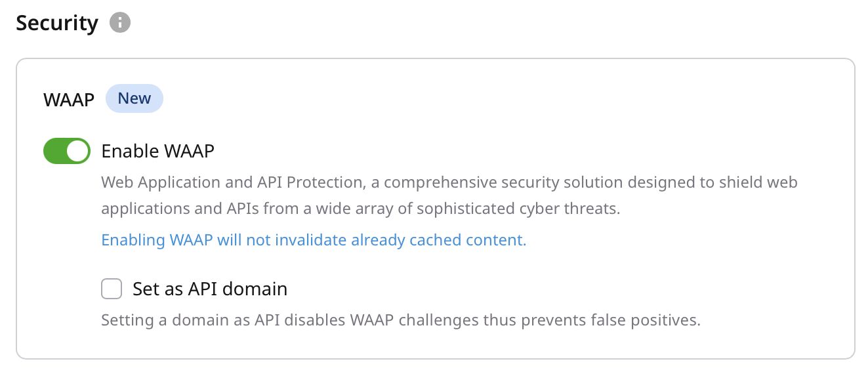Click the white knob of WAAP switch

coord(78,151)
